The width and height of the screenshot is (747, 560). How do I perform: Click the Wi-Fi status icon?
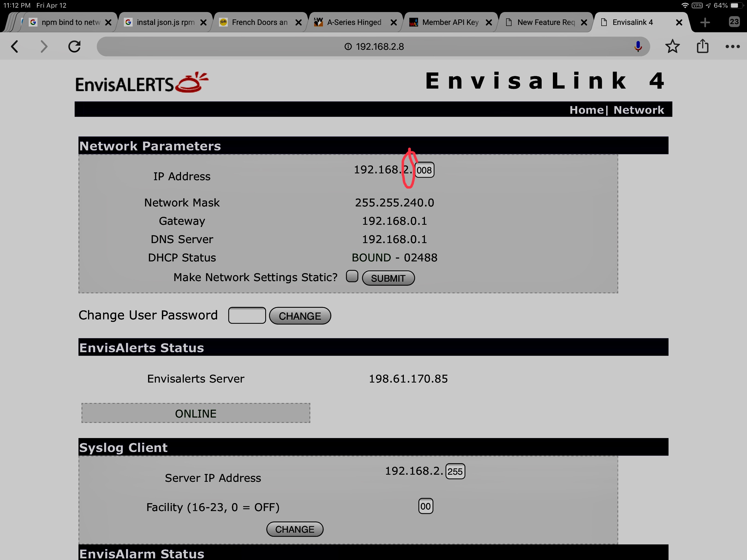coord(685,5)
